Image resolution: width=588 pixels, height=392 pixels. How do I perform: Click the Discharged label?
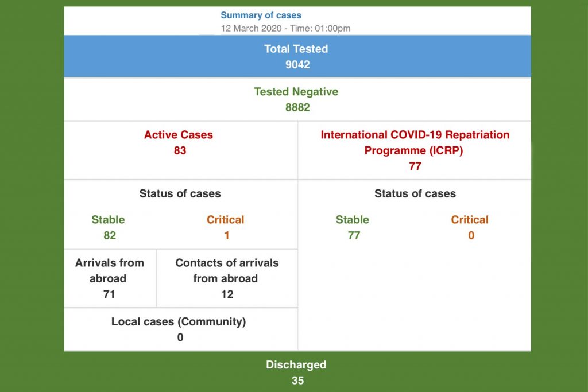coord(296,364)
